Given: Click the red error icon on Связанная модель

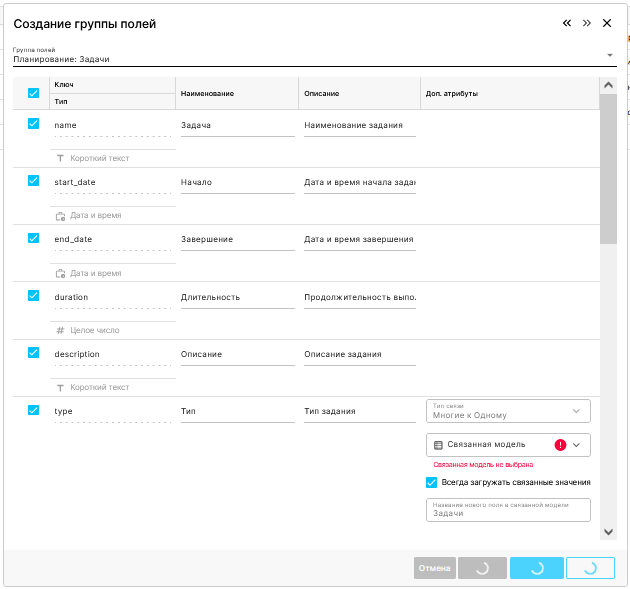Looking at the screenshot, I should coord(560,445).
